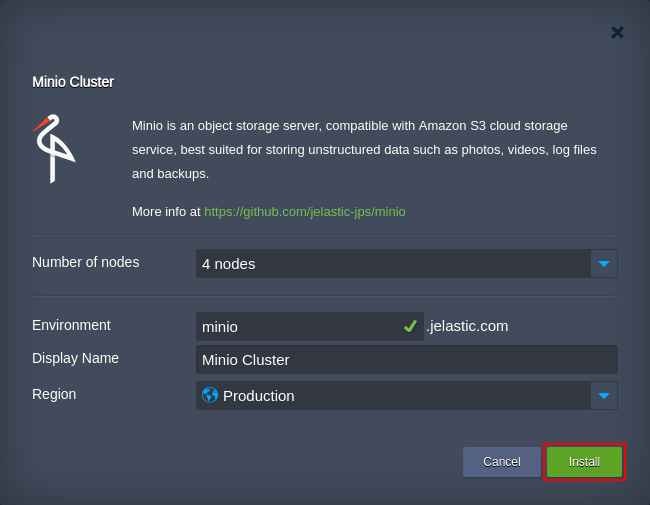The height and width of the screenshot is (505, 650).
Task: Click the 'Display Name' label
Action: 75,358
